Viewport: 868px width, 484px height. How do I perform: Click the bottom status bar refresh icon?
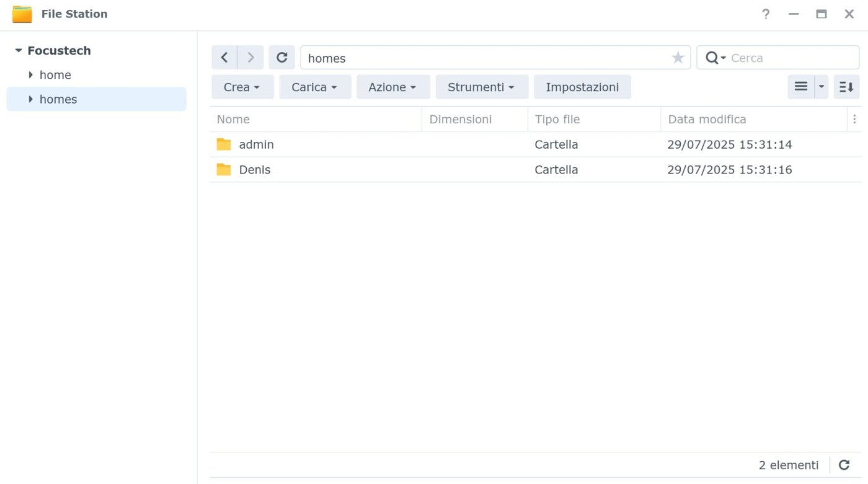844,465
